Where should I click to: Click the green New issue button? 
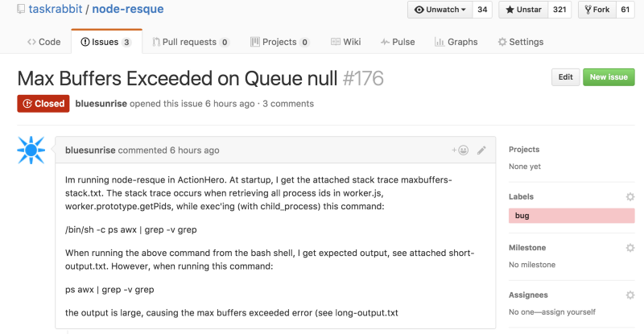[x=609, y=77]
